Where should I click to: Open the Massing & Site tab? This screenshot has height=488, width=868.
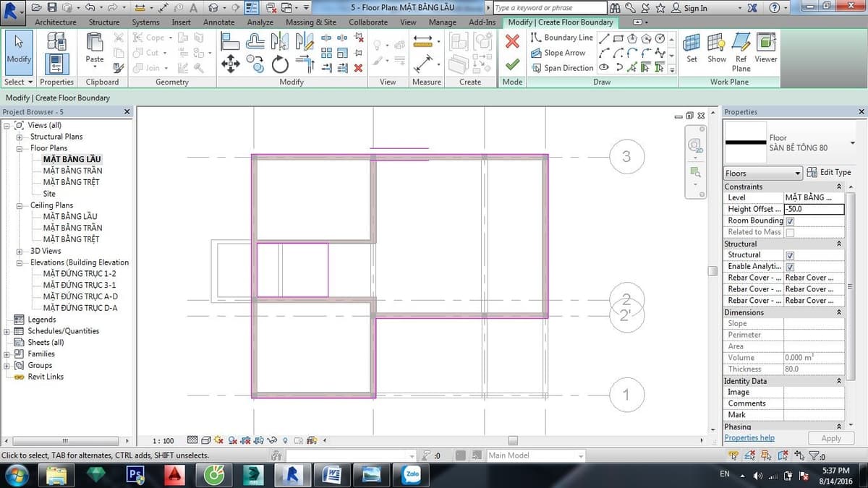pos(311,22)
